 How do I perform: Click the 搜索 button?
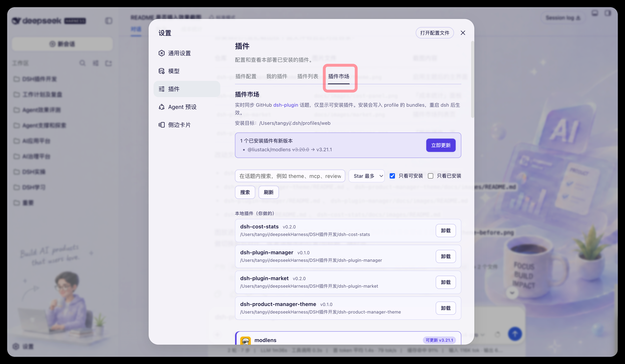click(245, 192)
